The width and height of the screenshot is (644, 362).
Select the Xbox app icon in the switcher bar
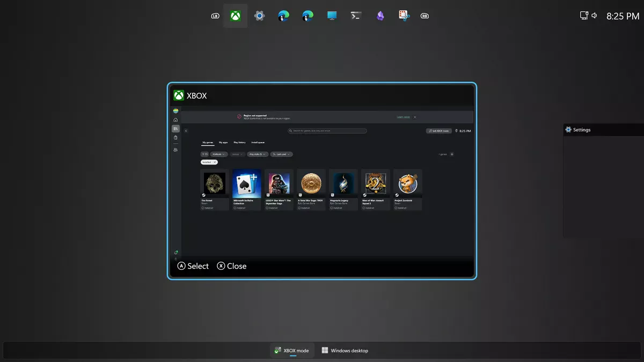tap(235, 16)
